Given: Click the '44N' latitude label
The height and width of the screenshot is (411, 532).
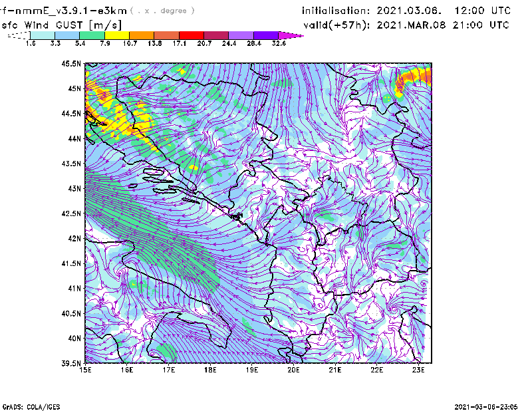Looking at the screenshot, I should 74,138.
